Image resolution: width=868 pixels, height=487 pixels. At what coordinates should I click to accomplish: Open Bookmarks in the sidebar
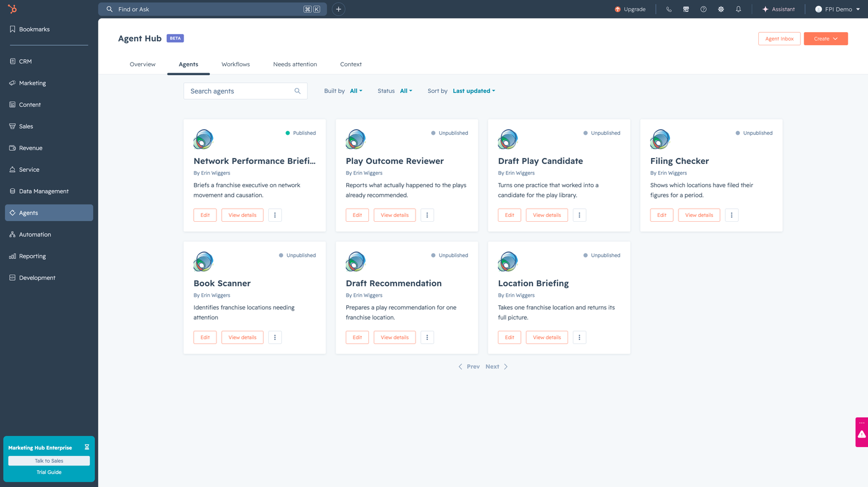49,29
